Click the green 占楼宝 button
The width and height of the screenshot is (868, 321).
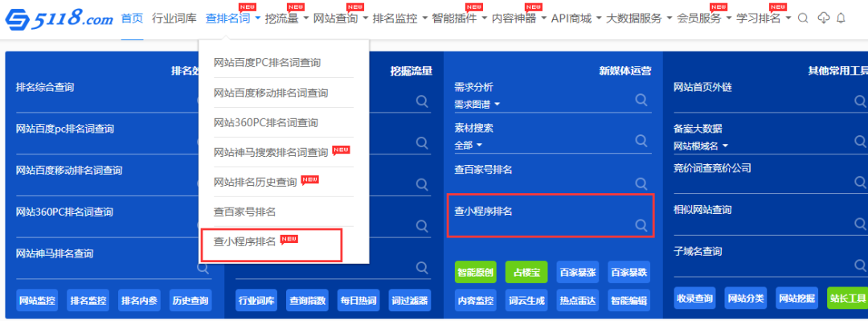coord(526,272)
